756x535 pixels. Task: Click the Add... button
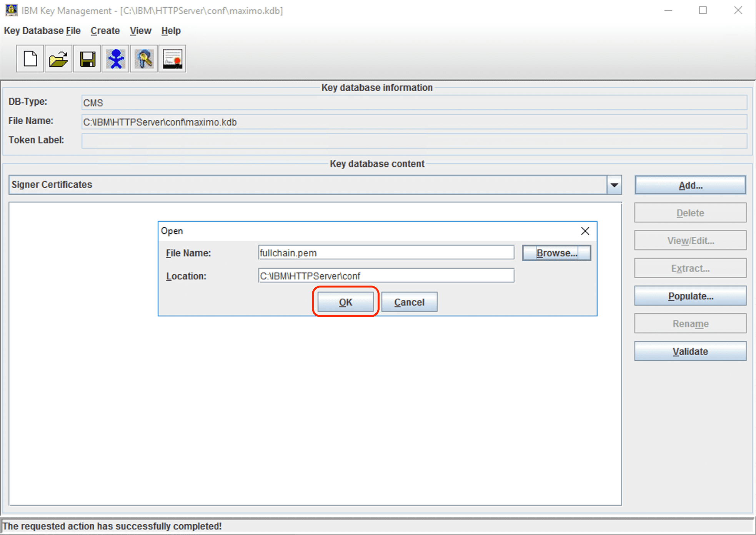point(691,185)
